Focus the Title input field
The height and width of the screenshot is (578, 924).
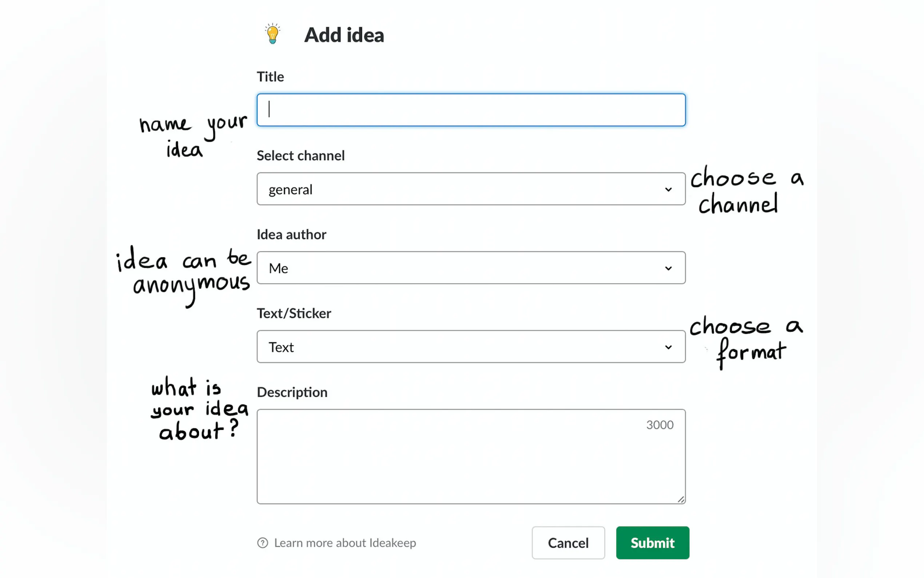(471, 110)
